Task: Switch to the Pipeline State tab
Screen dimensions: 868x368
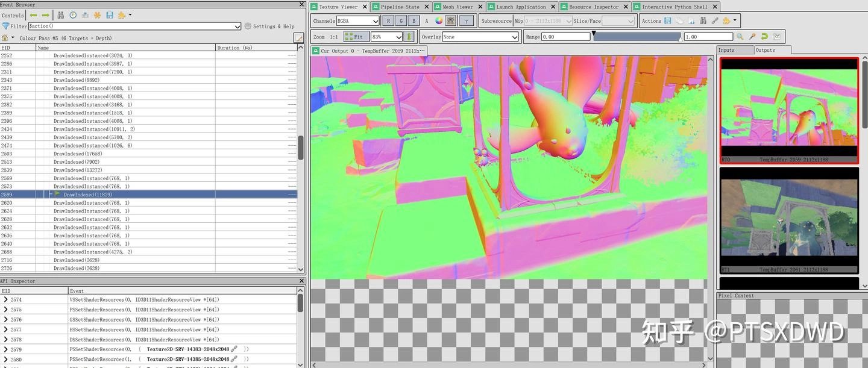Action: [400, 7]
